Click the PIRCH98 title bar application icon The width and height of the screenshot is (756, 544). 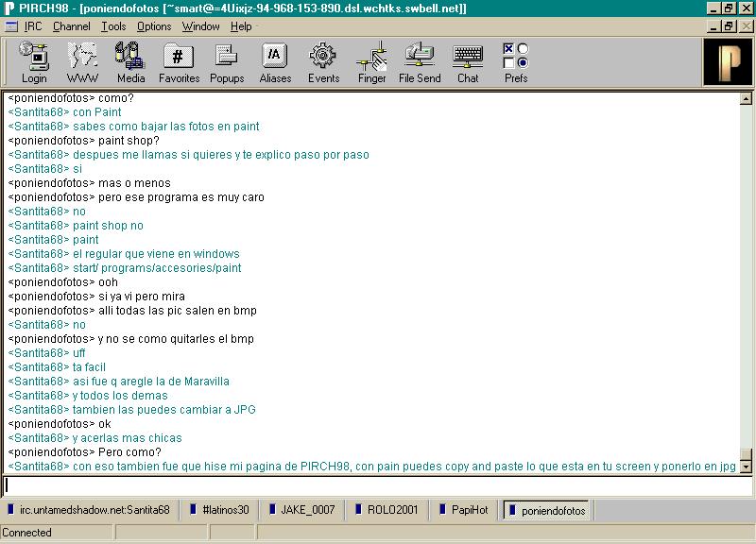(9, 8)
